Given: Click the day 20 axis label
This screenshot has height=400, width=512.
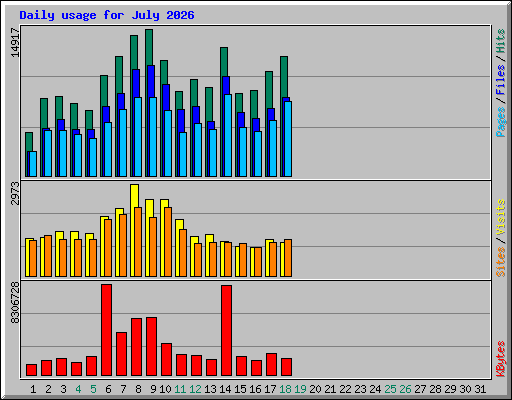Looking at the screenshot, I should (x=315, y=389).
